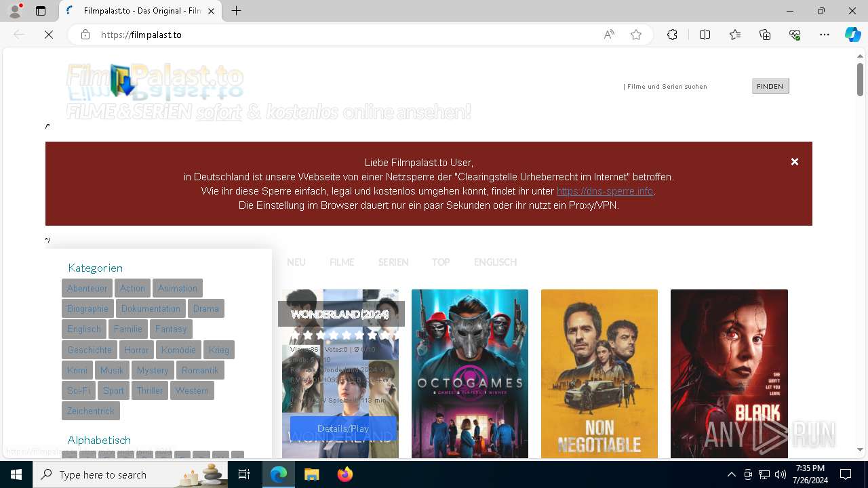Viewport: 868px width, 488px height.
Task: Select the Horror category
Action: tap(136, 350)
